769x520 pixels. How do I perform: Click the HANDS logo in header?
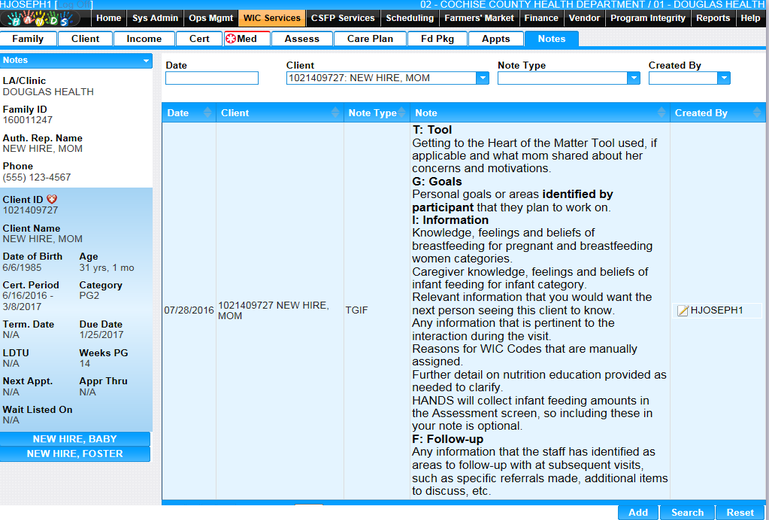(x=45, y=19)
